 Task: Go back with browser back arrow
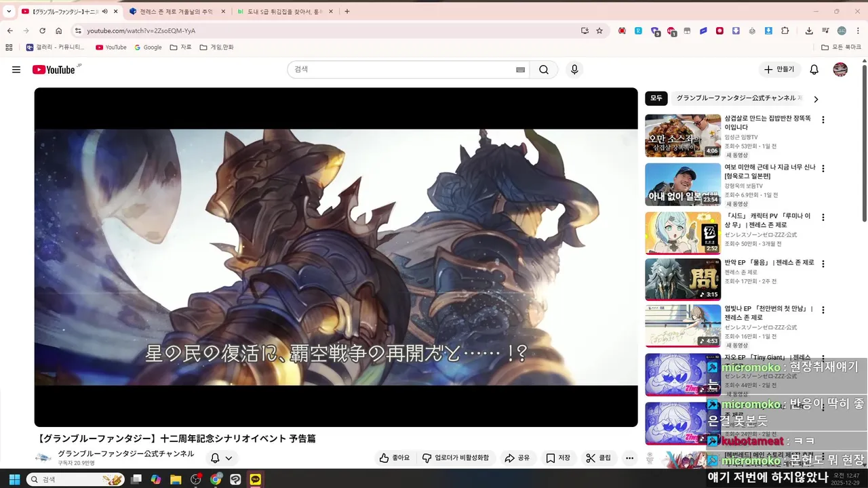(10, 30)
